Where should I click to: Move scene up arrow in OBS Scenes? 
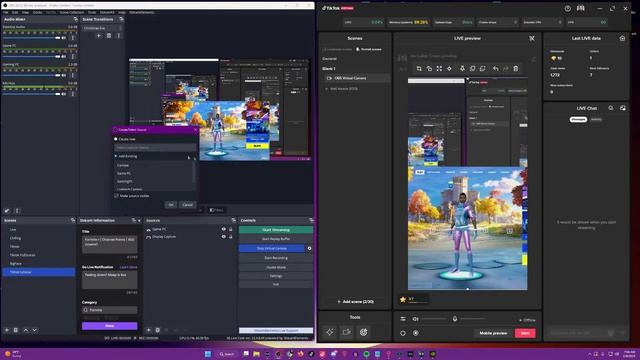click(x=25, y=330)
